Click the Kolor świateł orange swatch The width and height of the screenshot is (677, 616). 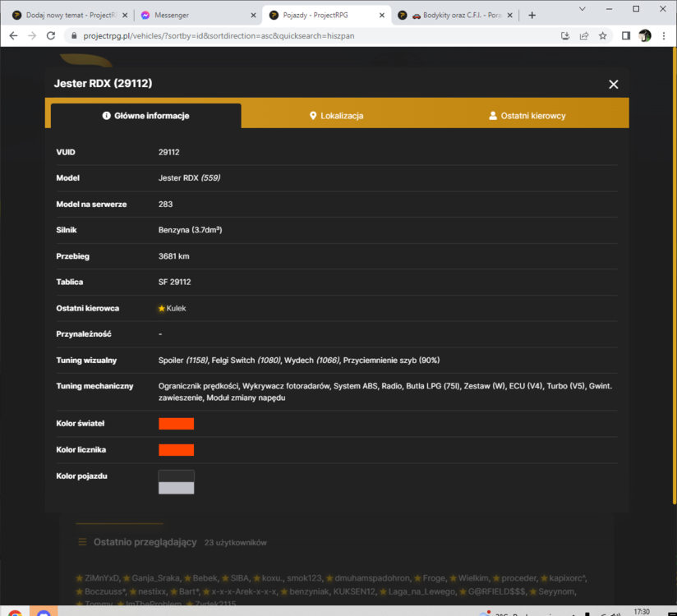coord(176,424)
